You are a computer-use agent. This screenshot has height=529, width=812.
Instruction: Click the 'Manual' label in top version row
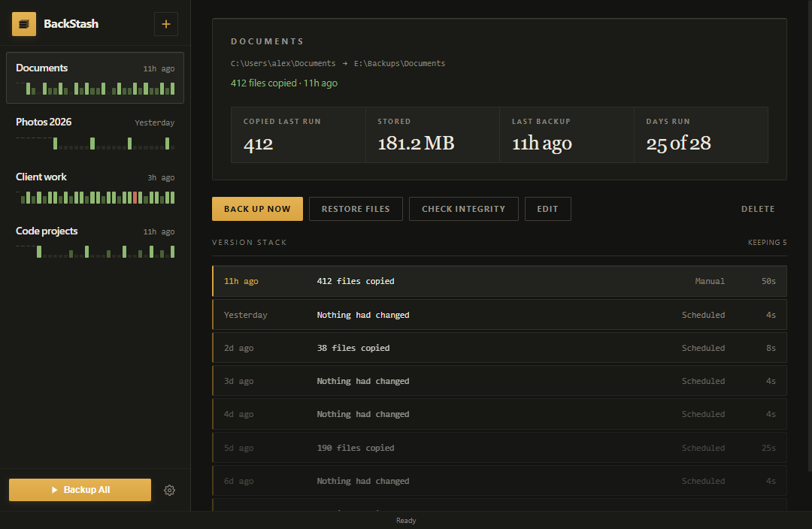click(x=710, y=281)
